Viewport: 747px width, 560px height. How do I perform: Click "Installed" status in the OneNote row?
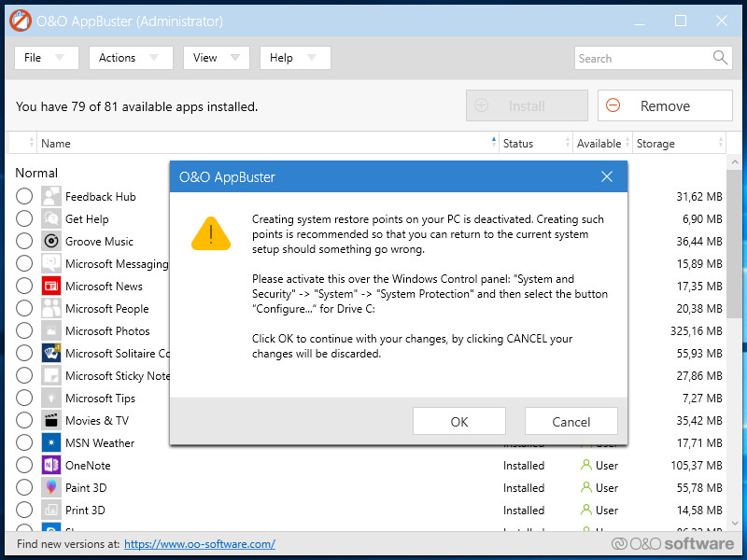coord(524,465)
